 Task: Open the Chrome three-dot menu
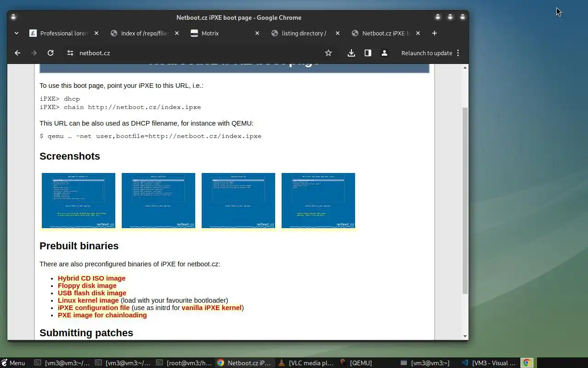coord(458,53)
